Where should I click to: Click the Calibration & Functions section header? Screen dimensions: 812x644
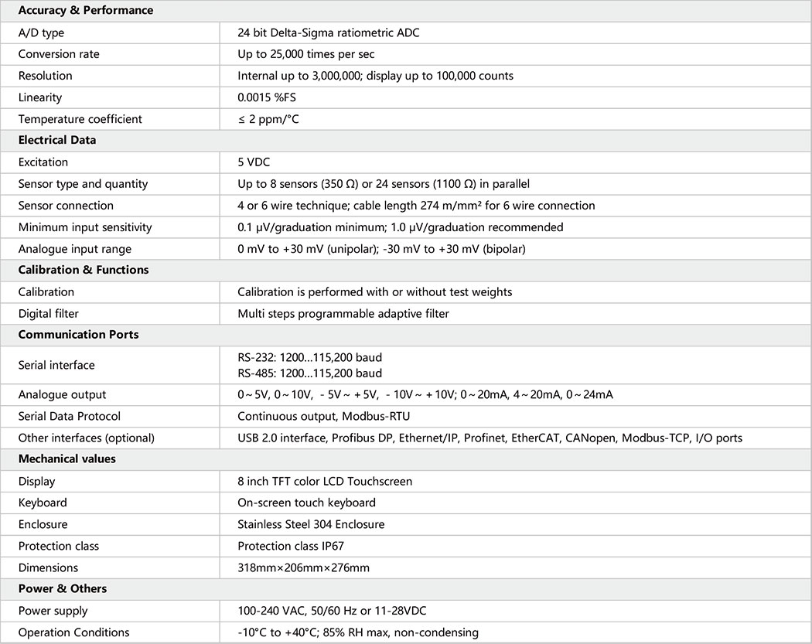(x=84, y=271)
